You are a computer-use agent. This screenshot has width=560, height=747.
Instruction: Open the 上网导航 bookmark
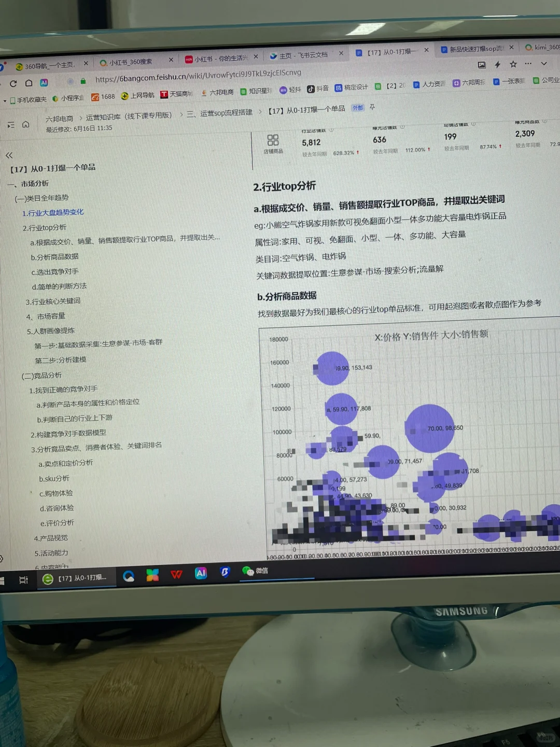click(138, 95)
